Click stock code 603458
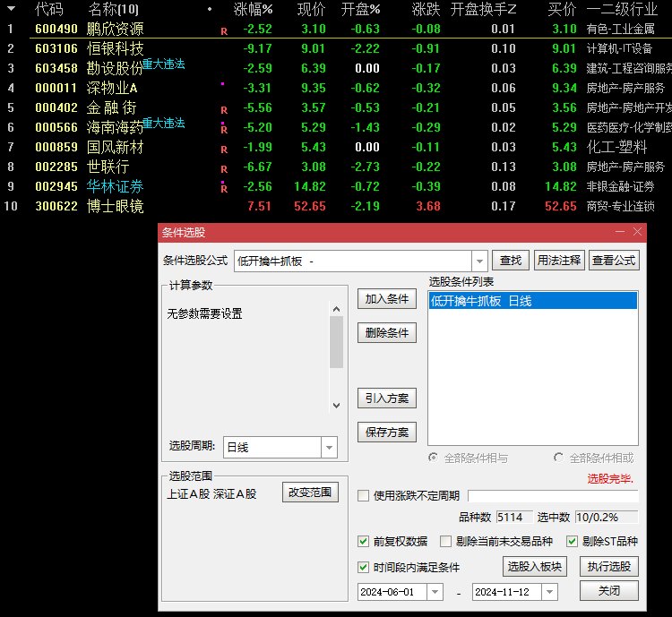672x617 pixels. (x=56, y=68)
